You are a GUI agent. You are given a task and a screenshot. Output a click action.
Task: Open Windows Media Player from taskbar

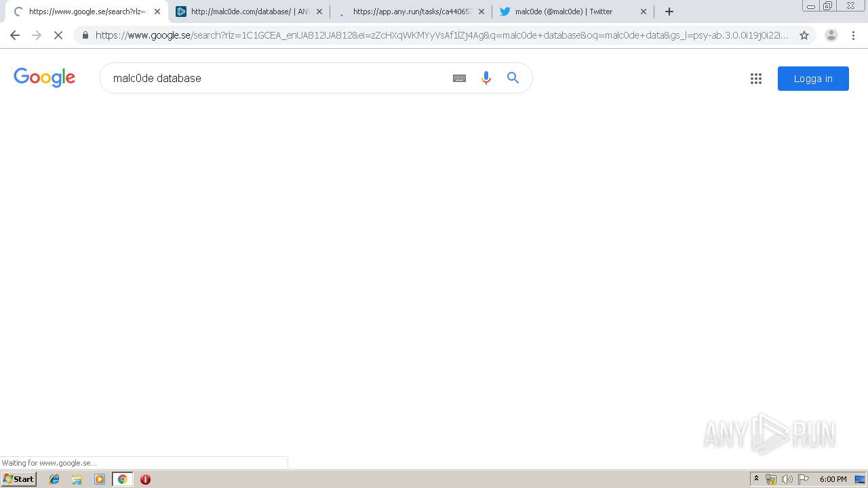(x=100, y=479)
